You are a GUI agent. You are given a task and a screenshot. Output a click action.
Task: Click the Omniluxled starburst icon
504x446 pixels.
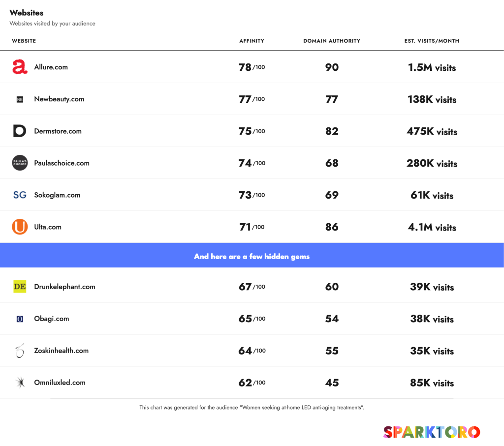(x=20, y=383)
